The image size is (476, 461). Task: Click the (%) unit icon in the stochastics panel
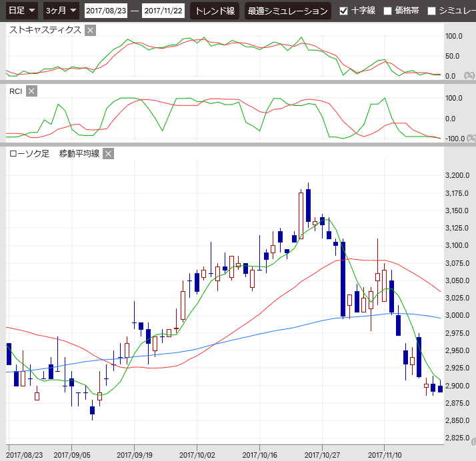[470, 76]
